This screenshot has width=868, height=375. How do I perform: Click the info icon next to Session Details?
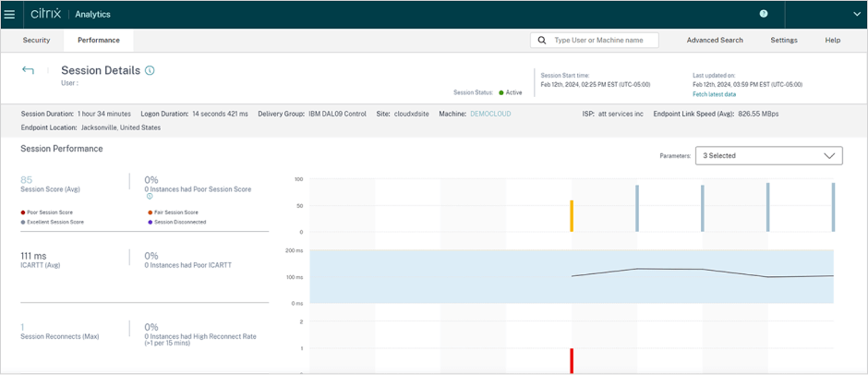pyautogui.click(x=151, y=70)
